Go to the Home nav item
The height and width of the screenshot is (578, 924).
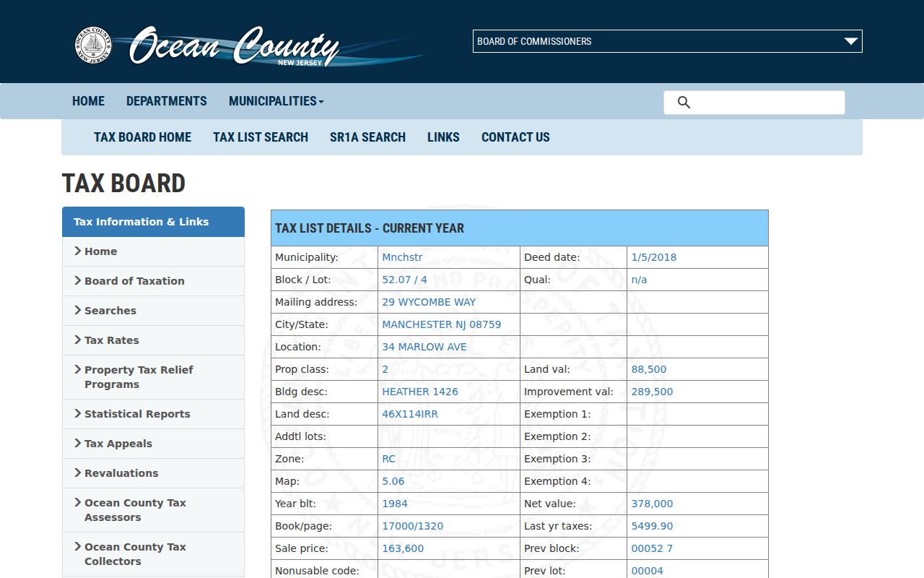click(x=88, y=101)
